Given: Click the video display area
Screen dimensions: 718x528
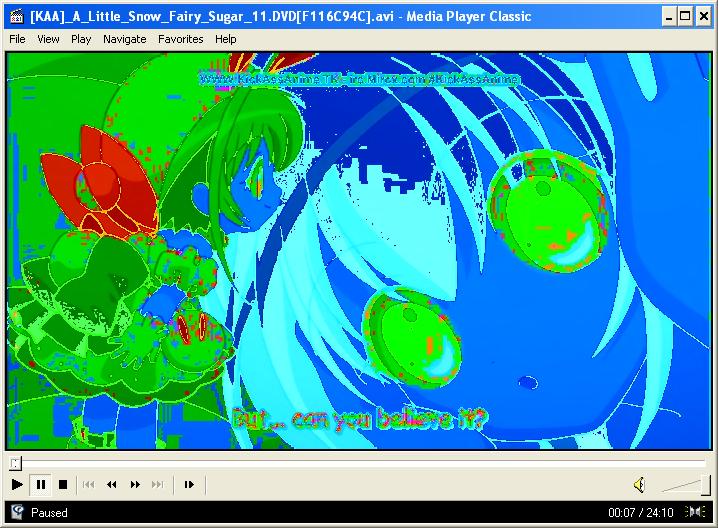Looking at the screenshot, I should 359,251.
